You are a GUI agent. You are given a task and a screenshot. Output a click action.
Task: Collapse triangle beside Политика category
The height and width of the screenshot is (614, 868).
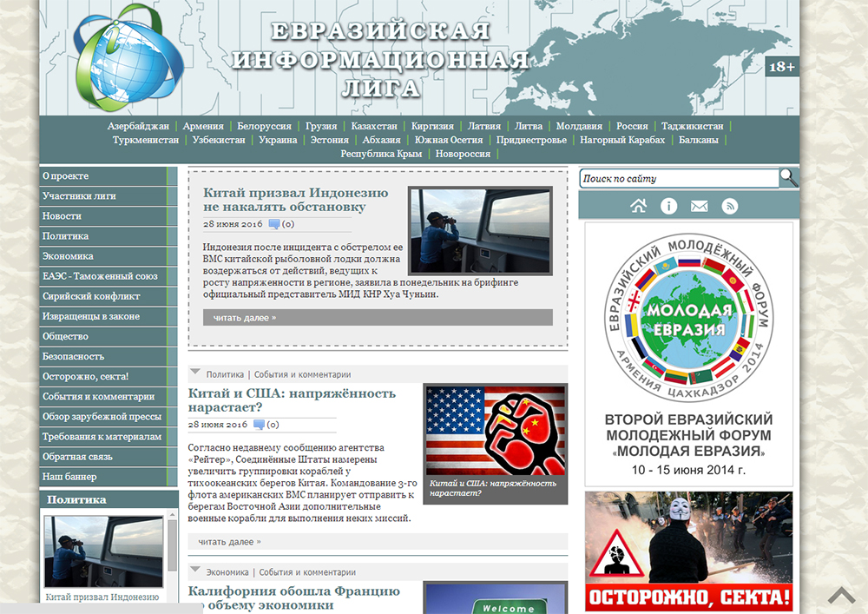[x=195, y=373]
